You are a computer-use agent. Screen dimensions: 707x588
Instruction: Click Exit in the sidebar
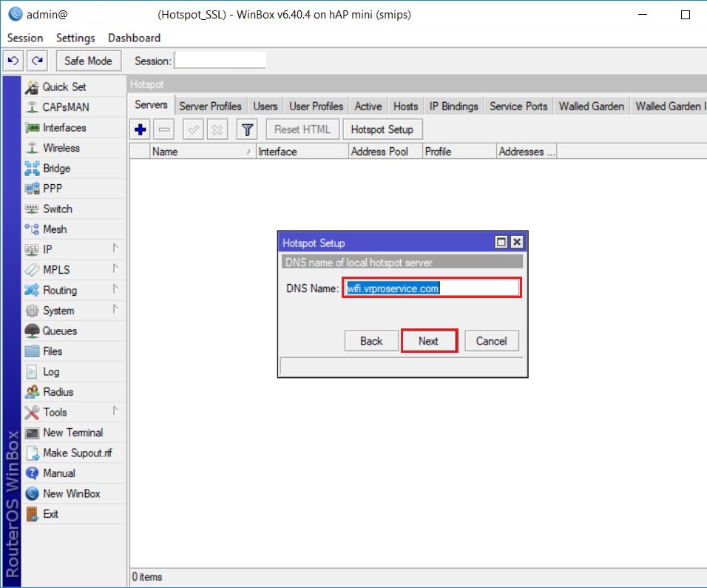click(x=74, y=514)
